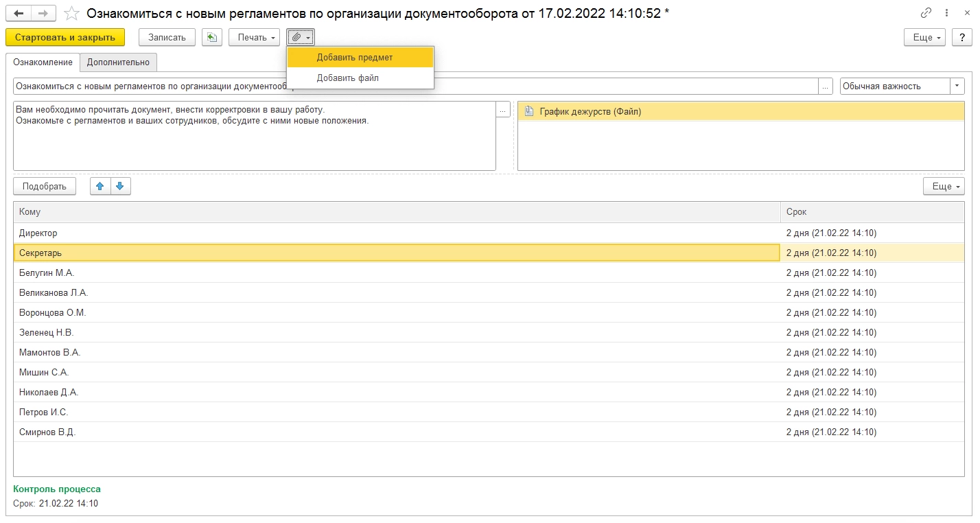
Task: Open the ellipsis button beside the description text
Action: 503,110
